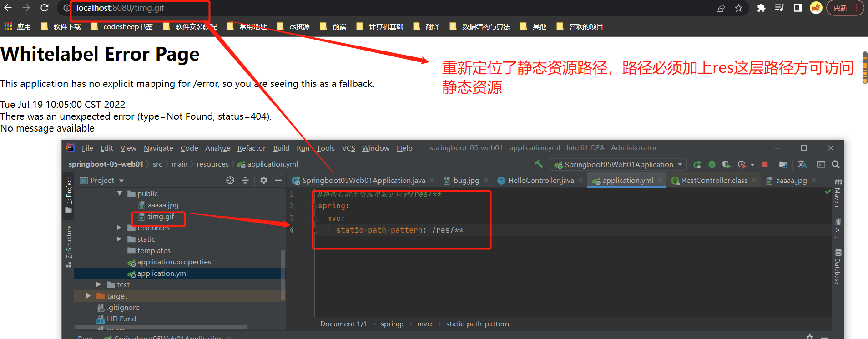
Task: Click the resources breadcrumb in navigation bar
Action: coord(212,164)
